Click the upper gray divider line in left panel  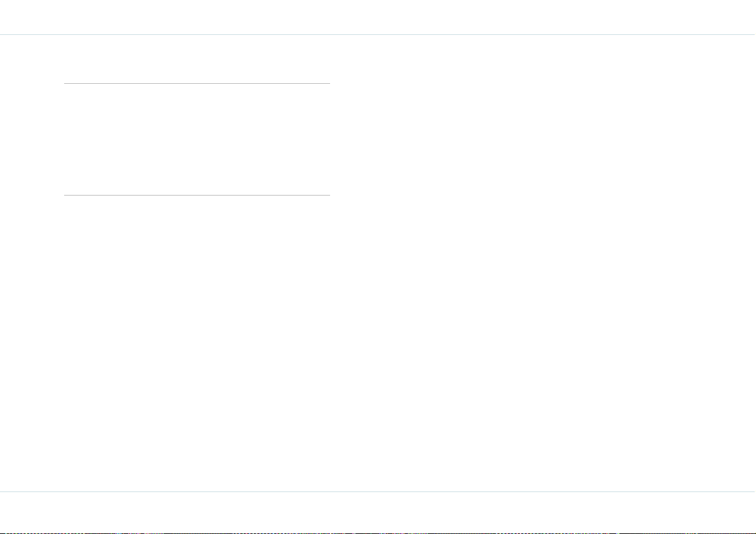197,83
